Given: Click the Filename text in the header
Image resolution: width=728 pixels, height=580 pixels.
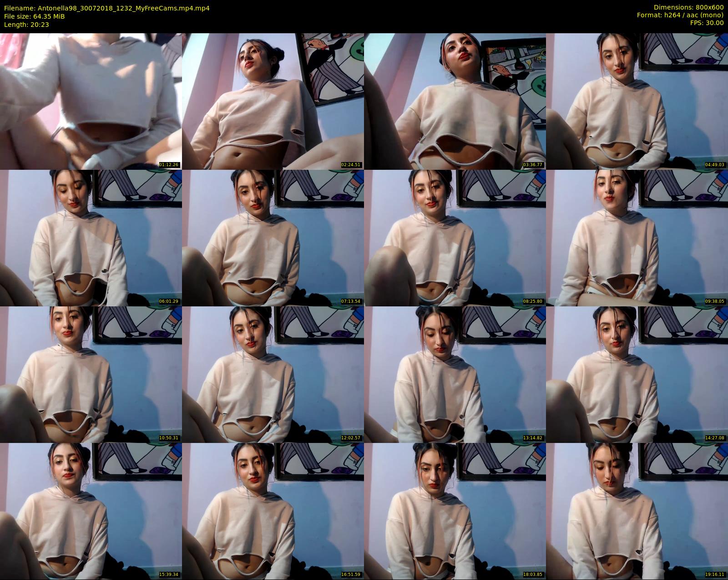Looking at the screenshot, I should coord(107,8).
